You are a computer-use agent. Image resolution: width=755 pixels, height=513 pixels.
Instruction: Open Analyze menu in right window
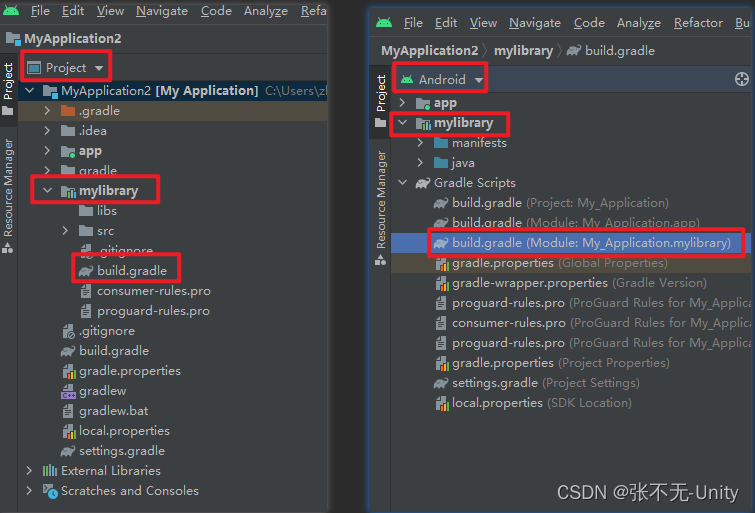pos(639,23)
